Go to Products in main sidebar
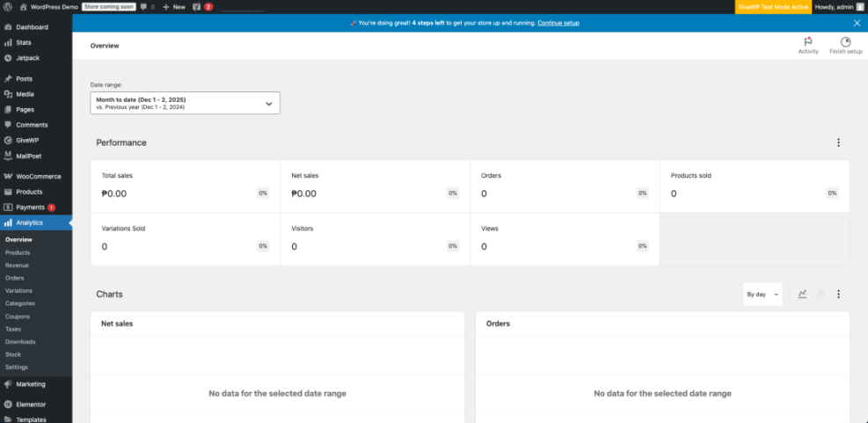 tap(36, 192)
